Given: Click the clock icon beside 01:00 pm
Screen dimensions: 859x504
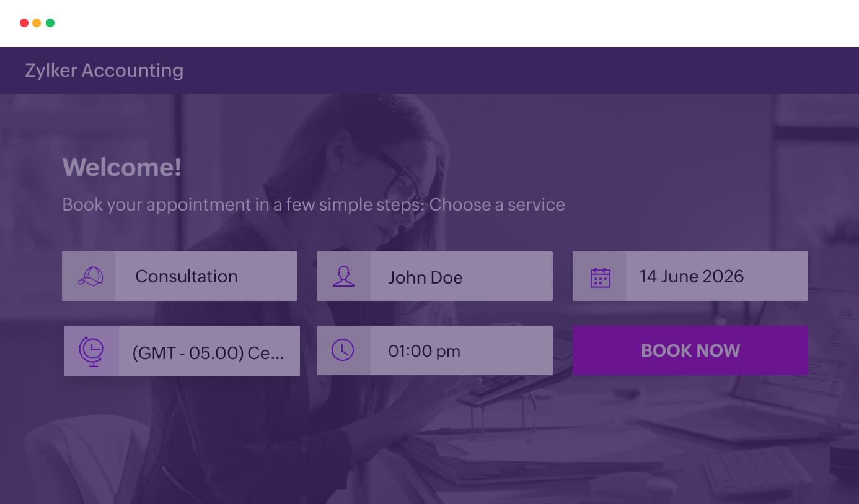Looking at the screenshot, I should (343, 350).
